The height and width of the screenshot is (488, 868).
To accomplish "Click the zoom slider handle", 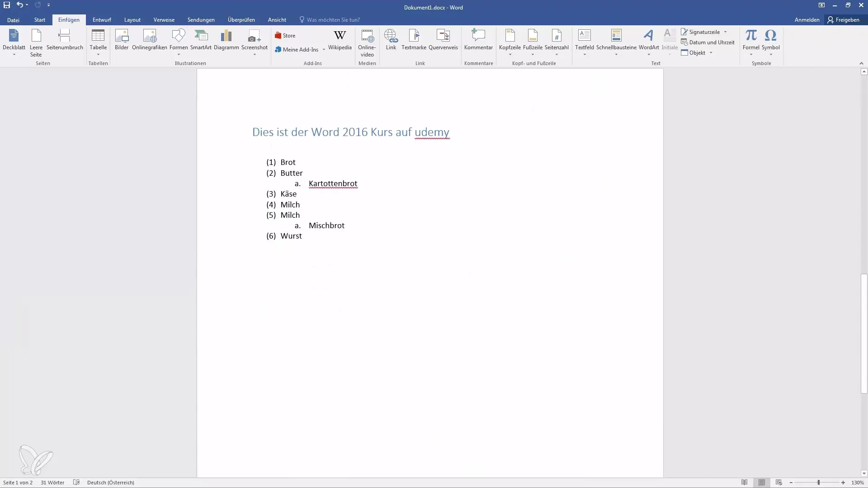I will pyautogui.click(x=819, y=483).
